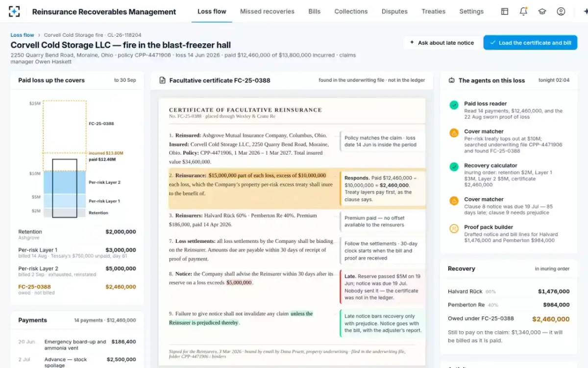Click the robot icon beside The agents
The image size is (588, 368).
(x=452, y=80)
